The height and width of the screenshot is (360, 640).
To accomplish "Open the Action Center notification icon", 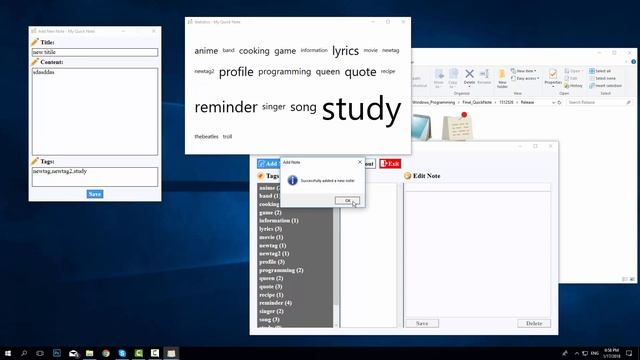I will pos(629,353).
